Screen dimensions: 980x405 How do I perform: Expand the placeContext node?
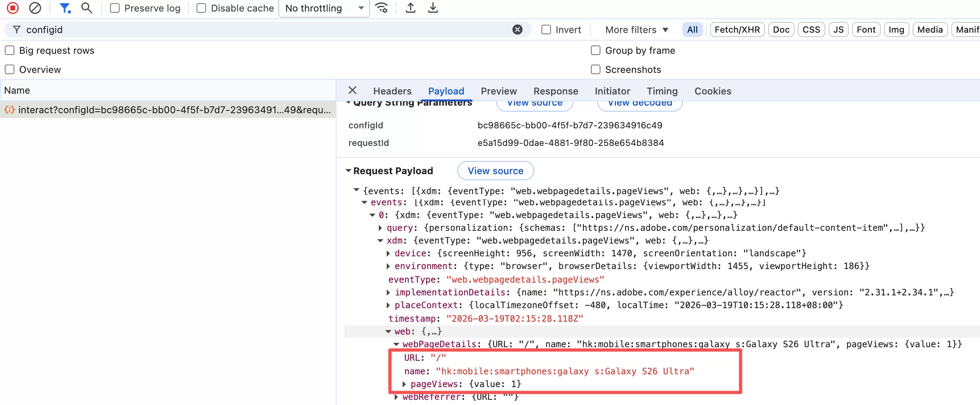tap(388, 305)
